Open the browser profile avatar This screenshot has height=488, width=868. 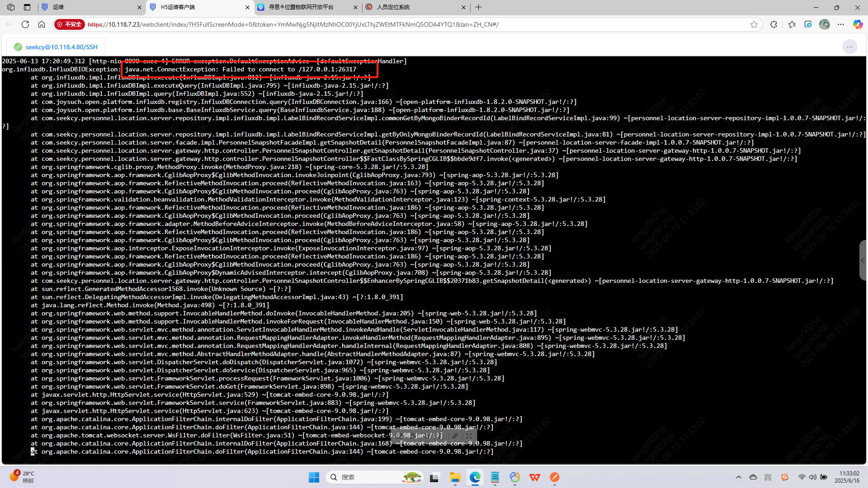pyautogui.click(x=825, y=24)
